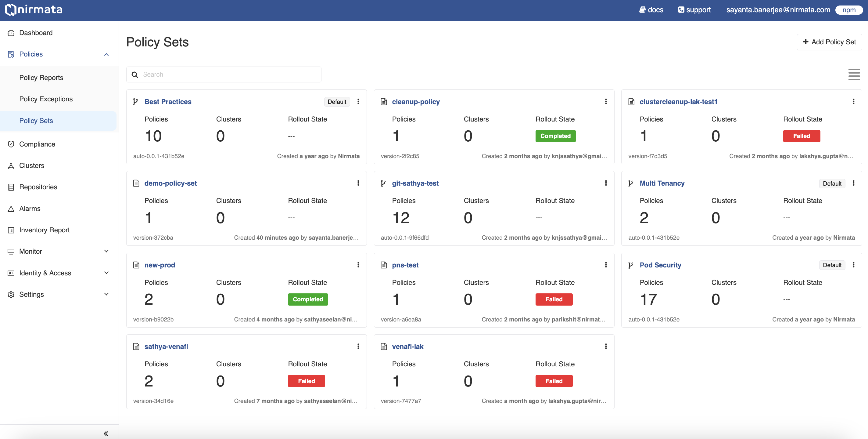Image resolution: width=868 pixels, height=439 pixels.
Task: Click Failed badge on pns-test card
Action: tap(554, 299)
